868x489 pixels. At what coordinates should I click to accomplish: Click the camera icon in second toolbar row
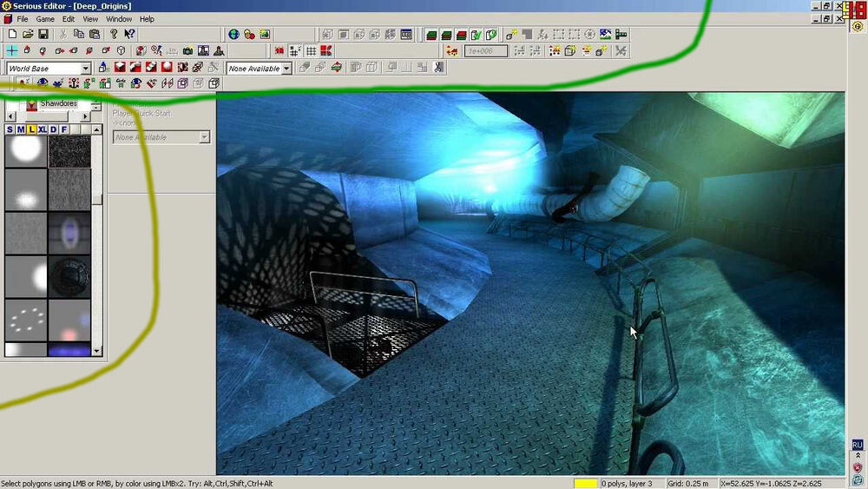(x=187, y=51)
